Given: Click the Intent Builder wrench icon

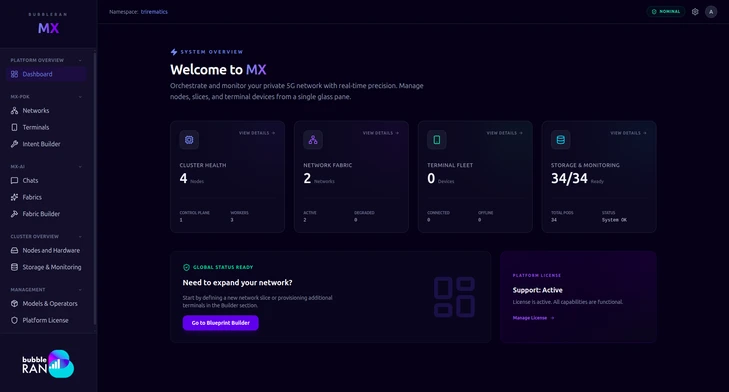Looking at the screenshot, I should (x=14, y=144).
